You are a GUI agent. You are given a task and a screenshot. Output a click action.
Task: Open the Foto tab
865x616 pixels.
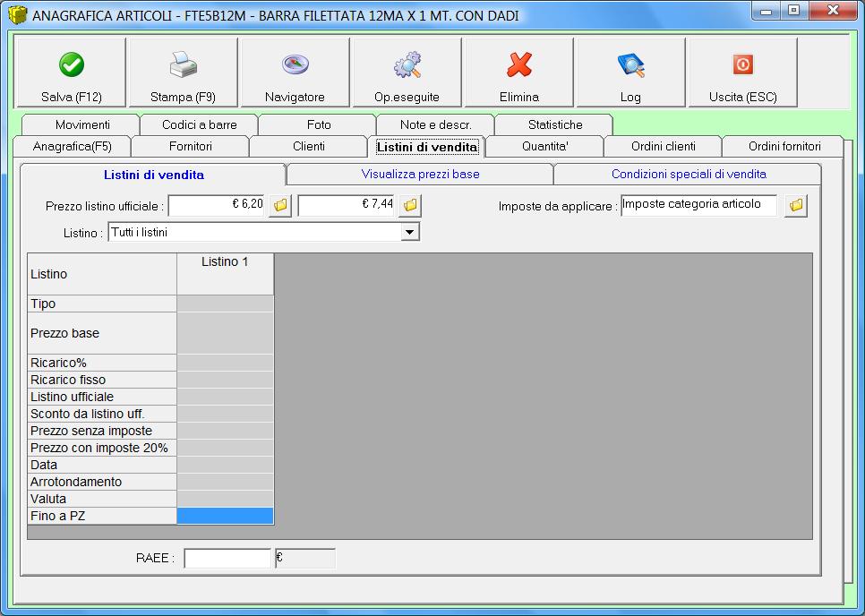tap(318, 124)
